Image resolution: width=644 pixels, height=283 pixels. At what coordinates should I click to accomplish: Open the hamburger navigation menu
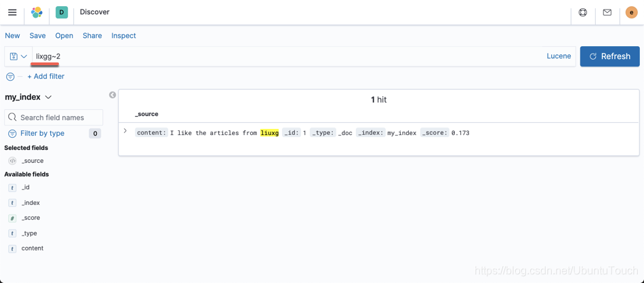12,12
